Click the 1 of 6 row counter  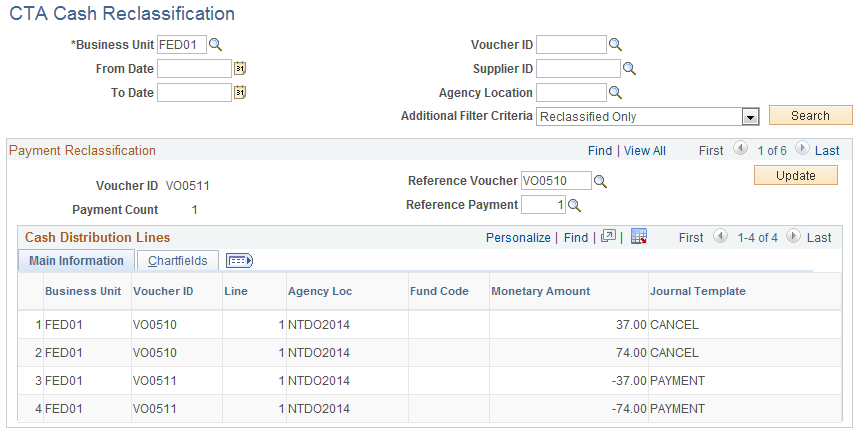click(x=772, y=151)
